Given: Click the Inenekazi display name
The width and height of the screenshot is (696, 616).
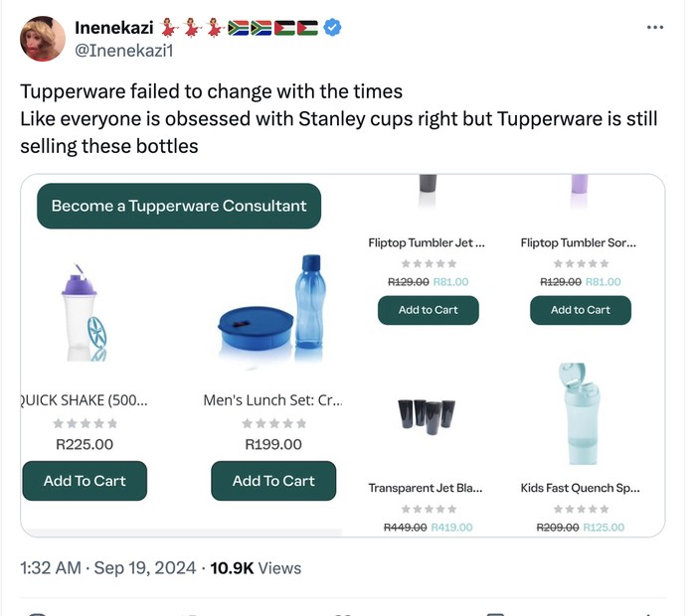Looking at the screenshot, I should pyautogui.click(x=114, y=28).
